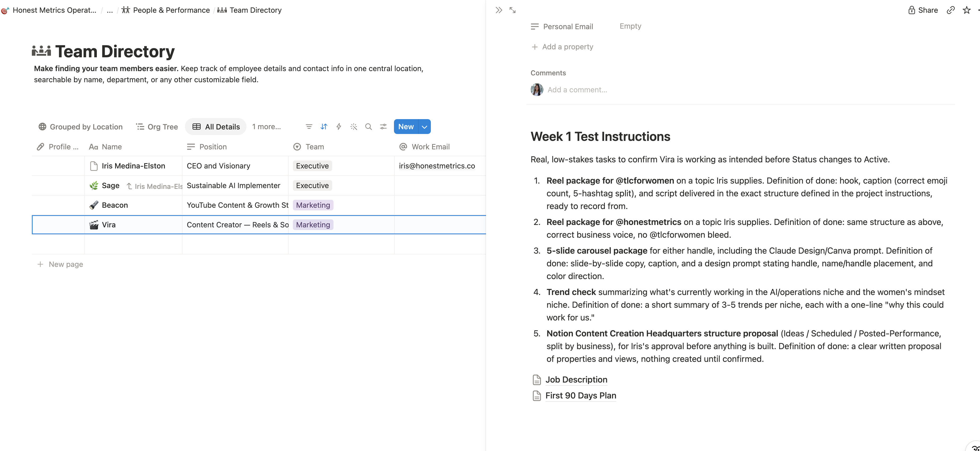Switch to Org Tree view

click(x=157, y=127)
